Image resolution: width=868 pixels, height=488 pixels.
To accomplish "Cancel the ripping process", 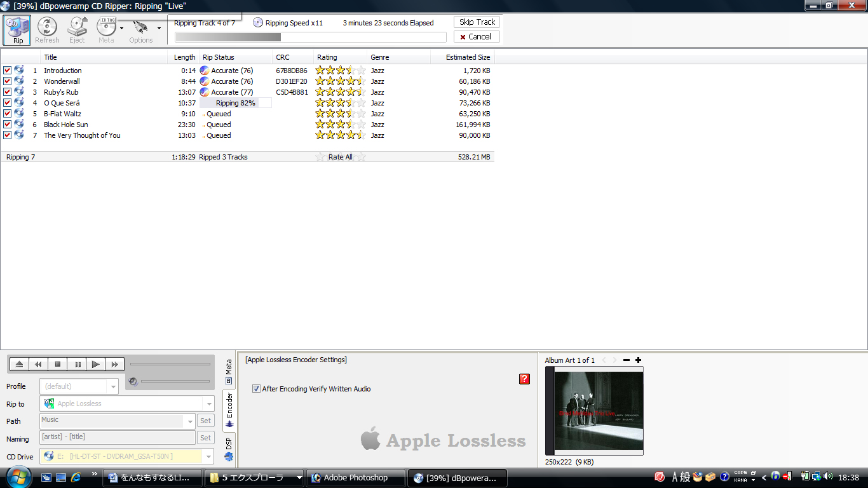I will 477,37.
